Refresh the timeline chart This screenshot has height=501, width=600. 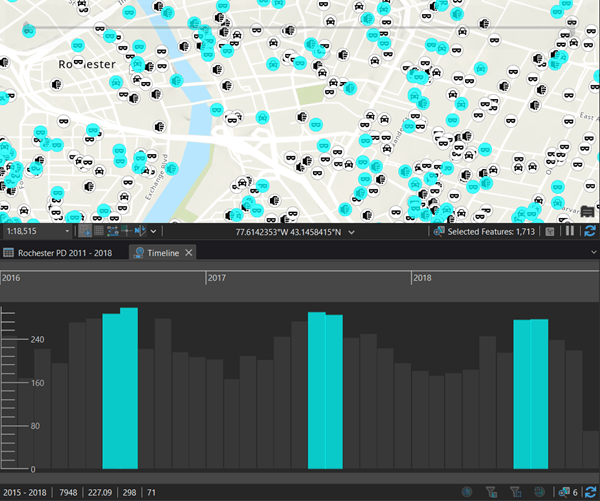point(590,492)
